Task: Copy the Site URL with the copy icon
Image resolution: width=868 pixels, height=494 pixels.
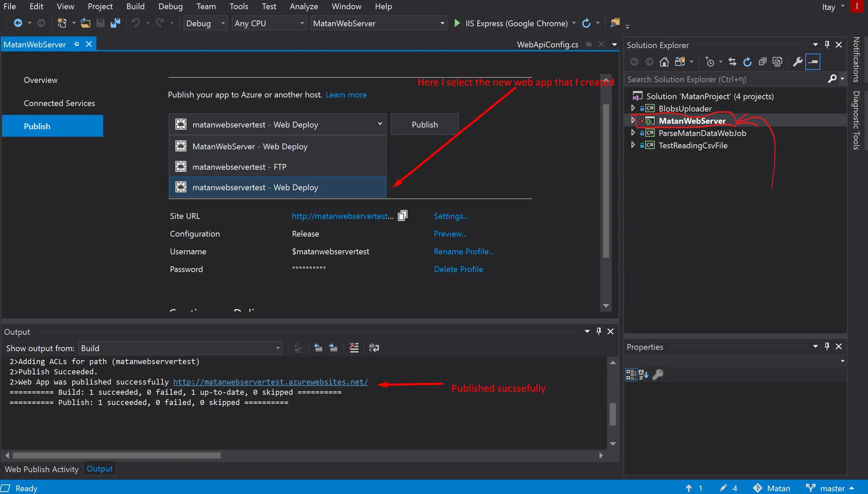Action: 403,216
